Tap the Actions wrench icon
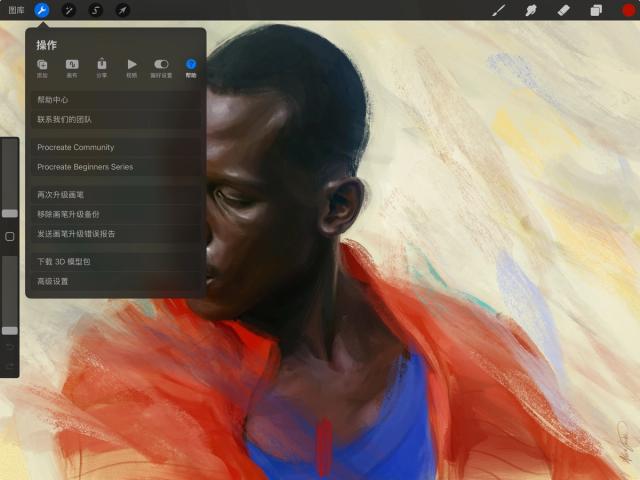Viewport: 640px width, 480px height. 42,10
